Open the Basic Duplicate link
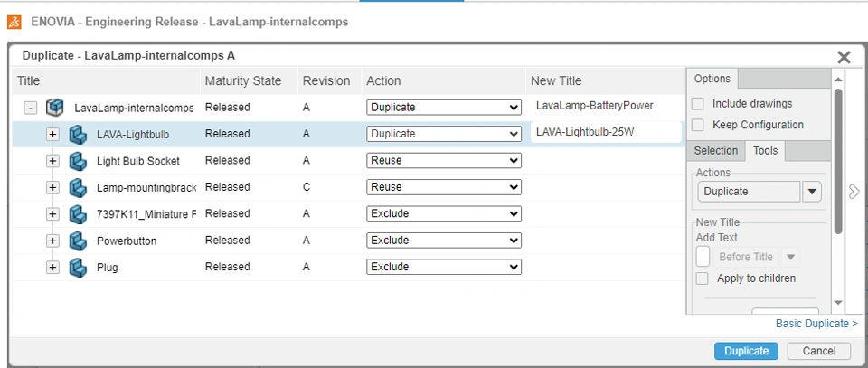The image size is (868, 368). 816,324
